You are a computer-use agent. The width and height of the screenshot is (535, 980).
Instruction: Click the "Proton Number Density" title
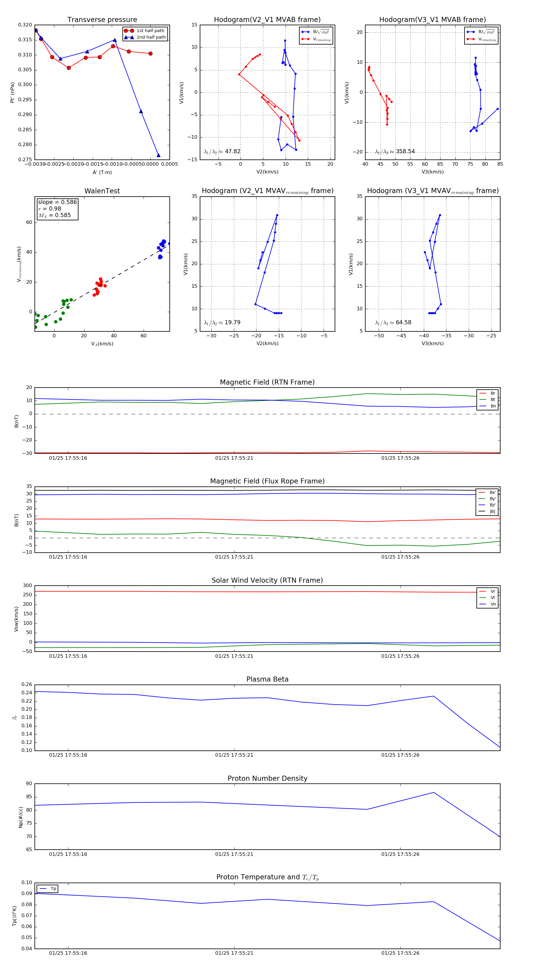267,778
